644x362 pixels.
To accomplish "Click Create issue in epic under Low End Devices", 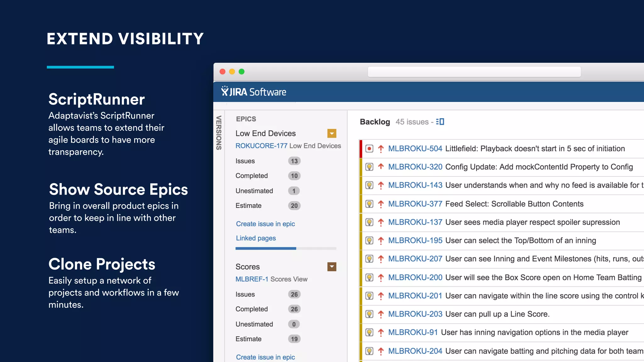I will [265, 224].
